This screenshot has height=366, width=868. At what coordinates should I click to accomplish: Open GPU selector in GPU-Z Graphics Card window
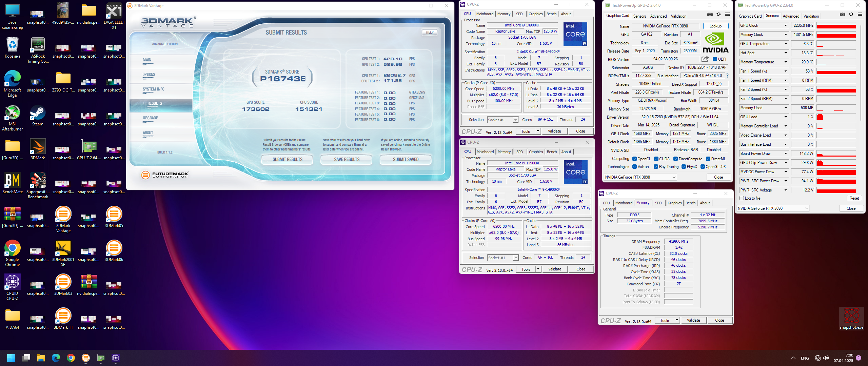point(640,177)
